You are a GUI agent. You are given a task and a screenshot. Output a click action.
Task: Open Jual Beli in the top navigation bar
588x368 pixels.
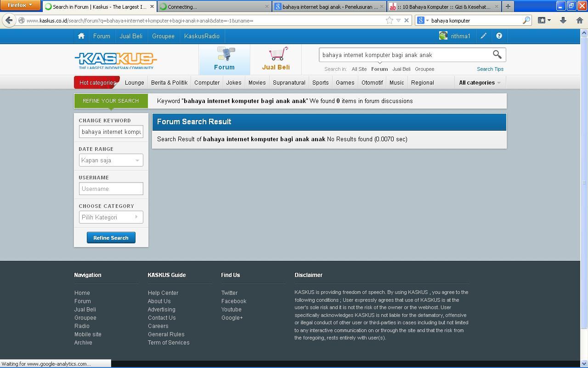[131, 36]
